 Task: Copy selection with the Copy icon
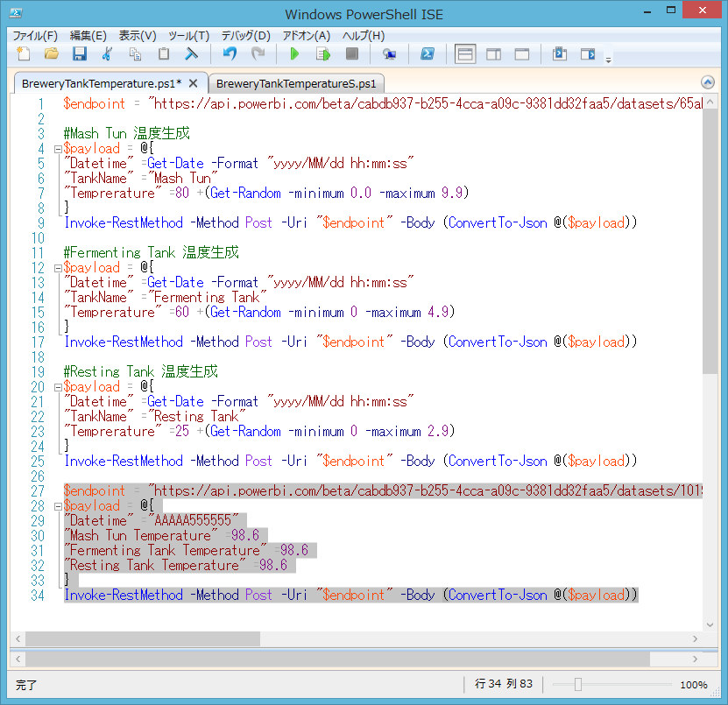135,53
